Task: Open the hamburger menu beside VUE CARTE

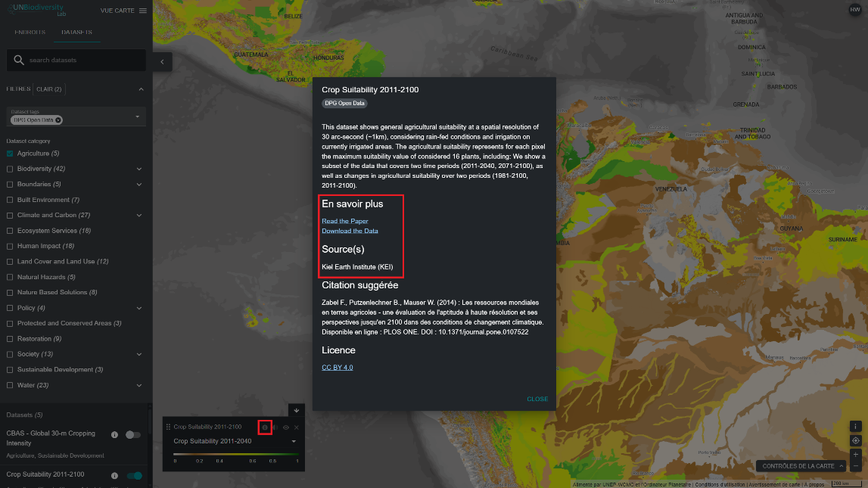Action: [x=142, y=11]
